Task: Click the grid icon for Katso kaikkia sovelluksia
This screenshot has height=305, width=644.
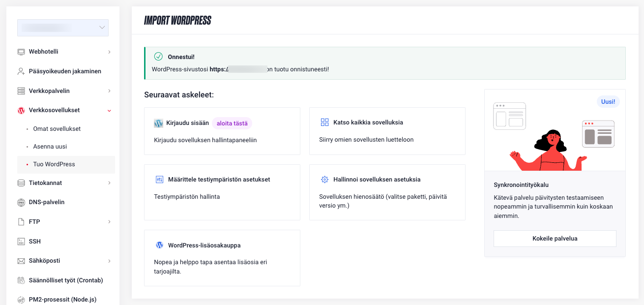Action: click(x=324, y=122)
